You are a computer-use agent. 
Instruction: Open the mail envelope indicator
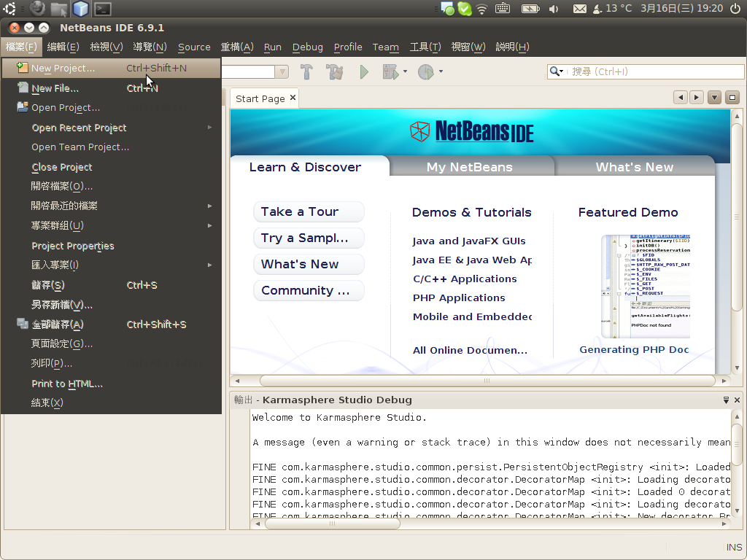point(579,9)
